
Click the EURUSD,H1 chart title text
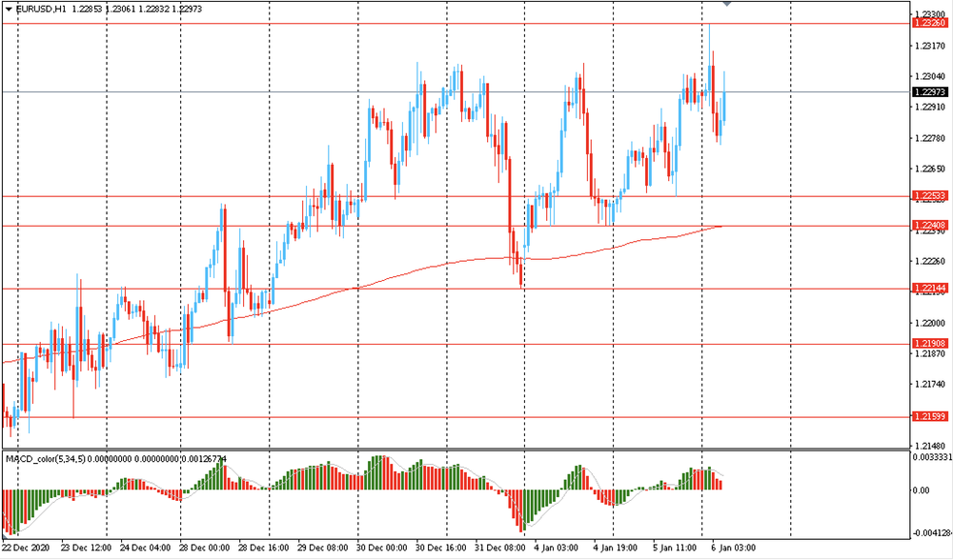pos(41,10)
